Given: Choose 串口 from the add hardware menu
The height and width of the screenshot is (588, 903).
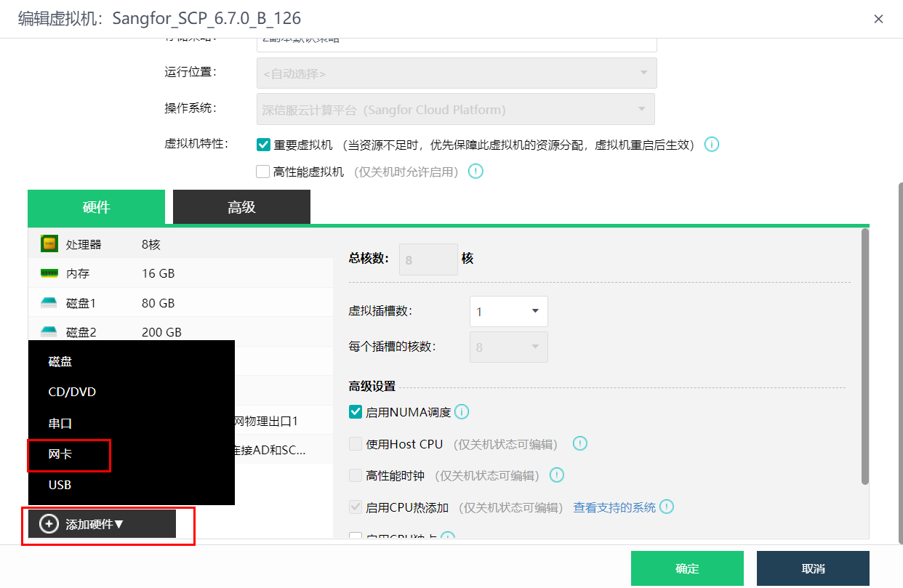Looking at the screenshot, I should coord(131,423).
